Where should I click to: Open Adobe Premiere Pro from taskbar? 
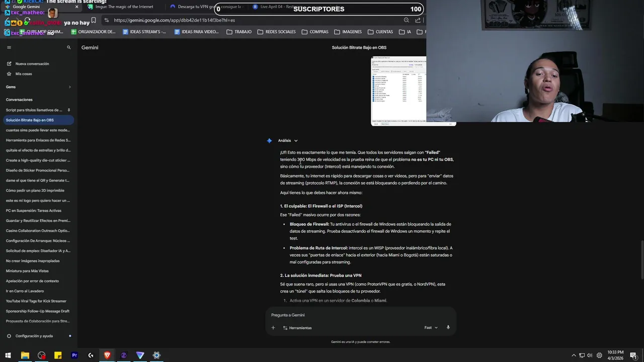(74, 355)
